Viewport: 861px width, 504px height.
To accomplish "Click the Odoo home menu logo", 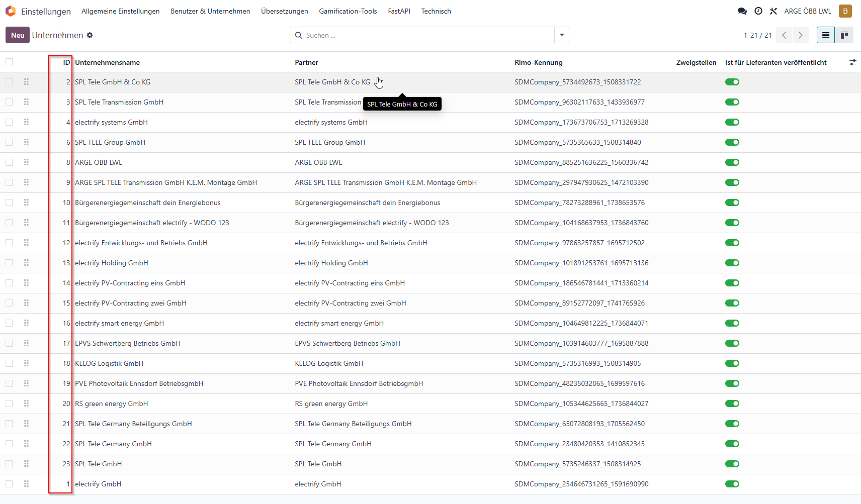I will [x=11, y=11].
